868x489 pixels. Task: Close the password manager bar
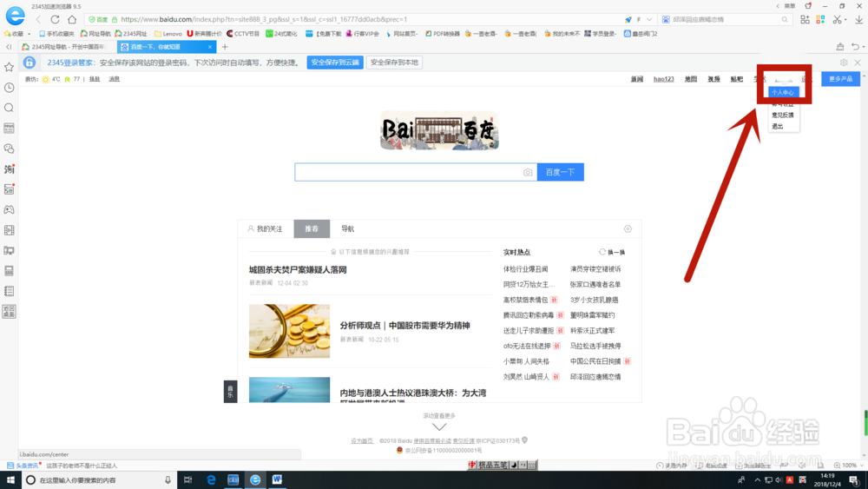858,63
